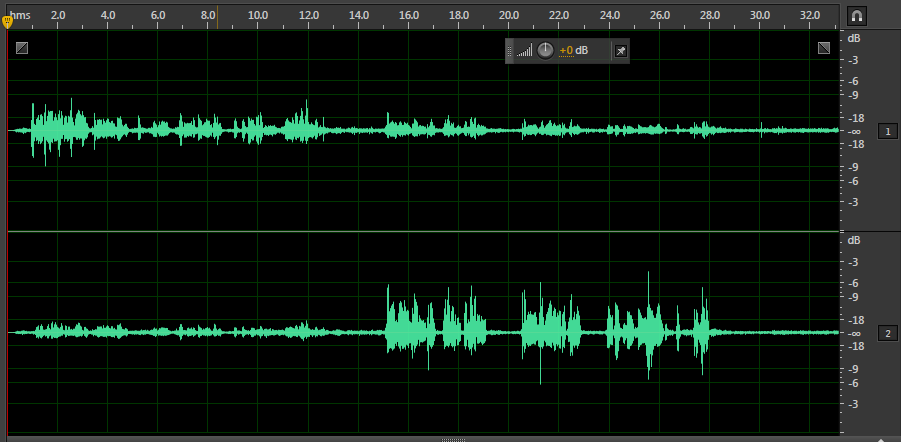The width and height of the screenshot is (901, 442).
Task: Click the lower channel dB scale label
Action: pyautogui.click(x=854, y=240)
